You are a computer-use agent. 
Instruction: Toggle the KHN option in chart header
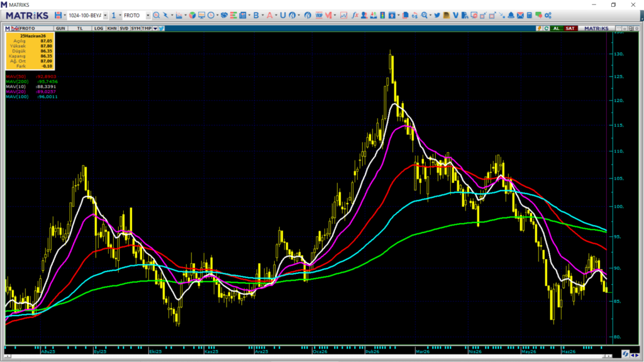click(112, 28)
